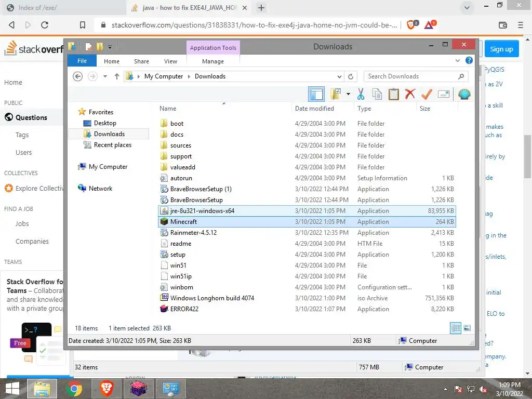Expand the ribbon with the chevron

coord(457,60)
